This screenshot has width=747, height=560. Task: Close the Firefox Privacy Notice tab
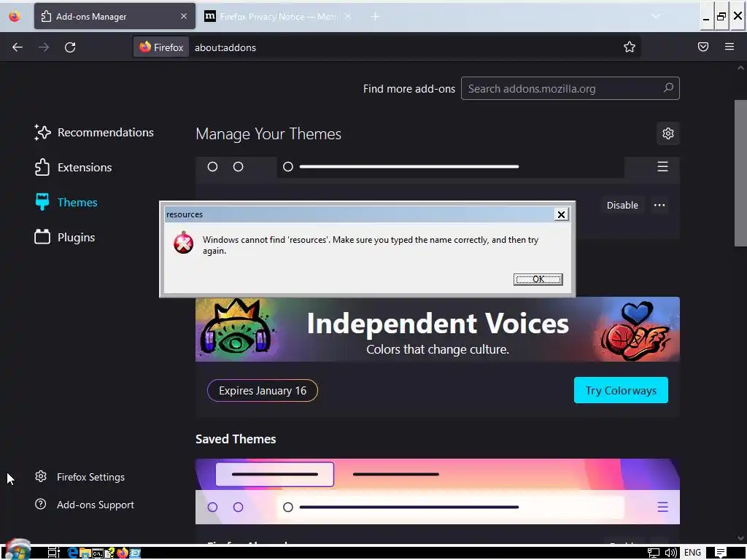coord(348,16)
